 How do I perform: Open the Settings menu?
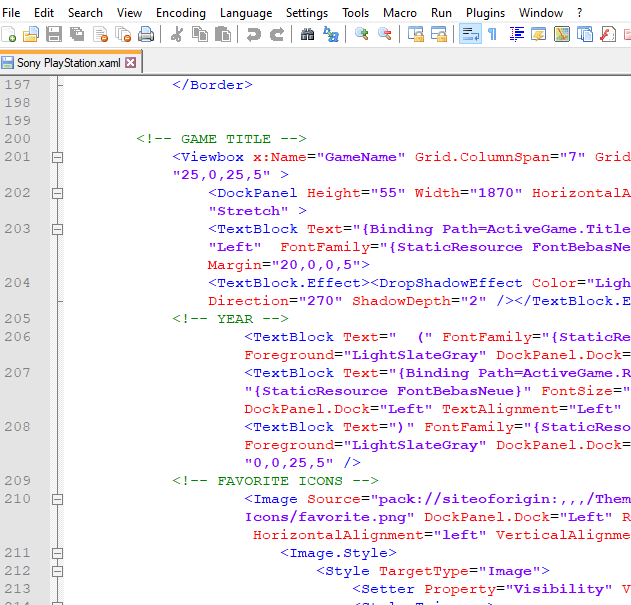pos(307,13)
